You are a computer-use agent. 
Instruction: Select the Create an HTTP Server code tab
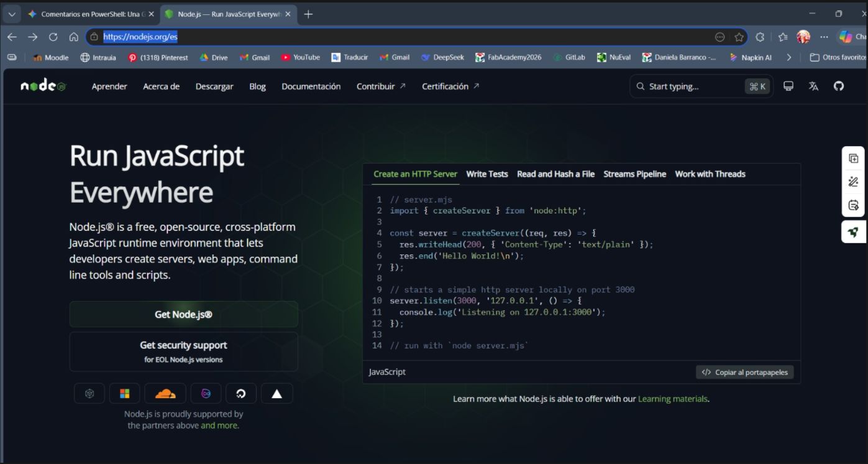[x=415, y=174]
